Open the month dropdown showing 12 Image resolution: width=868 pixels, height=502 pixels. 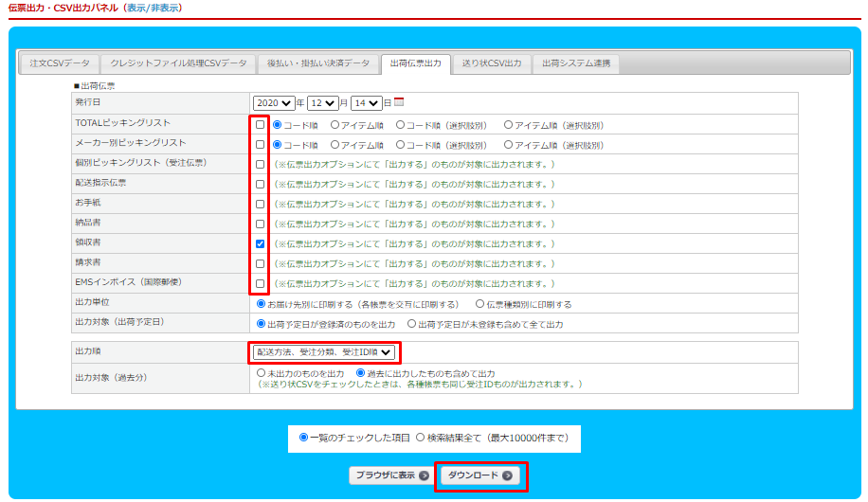pyautogui.click(x=323, y=103)
